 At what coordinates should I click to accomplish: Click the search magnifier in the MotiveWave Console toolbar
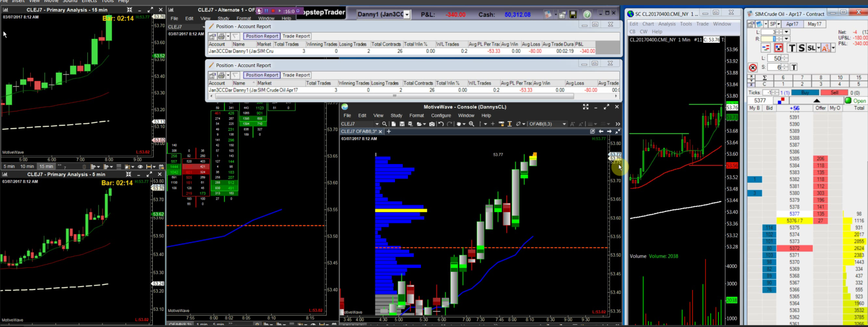[385, 124]
